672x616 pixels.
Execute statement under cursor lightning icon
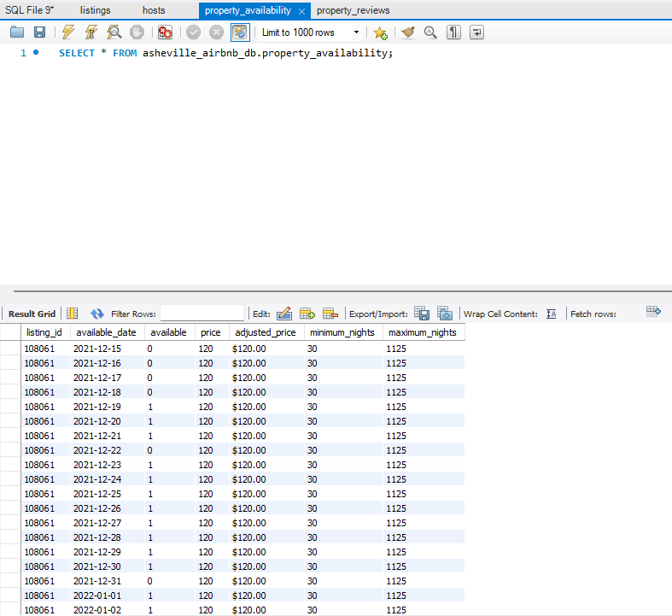pyautogui.click(x=91, y=32)
